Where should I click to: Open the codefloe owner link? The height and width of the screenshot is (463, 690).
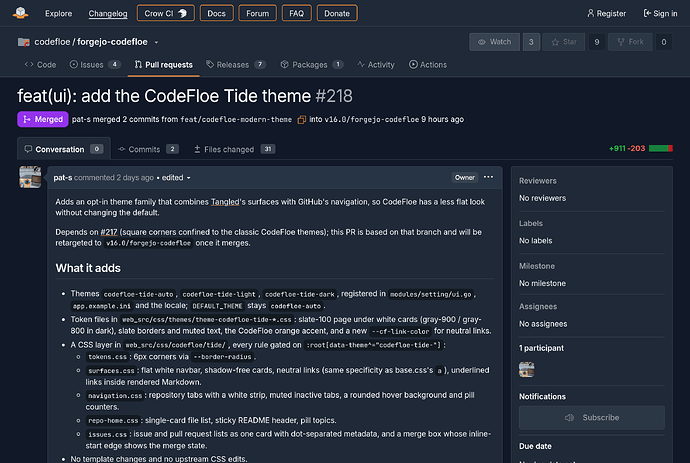52,42
